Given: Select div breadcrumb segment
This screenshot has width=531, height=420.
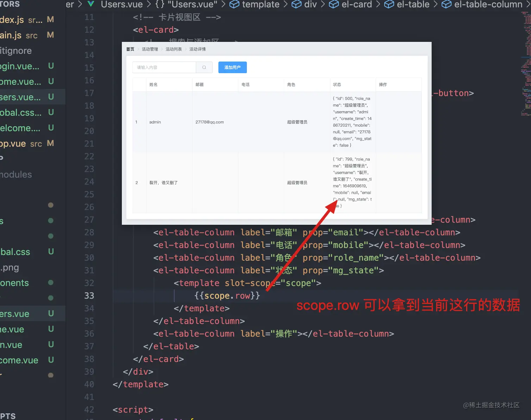Looking at the screenshot, I should point(310,4).
